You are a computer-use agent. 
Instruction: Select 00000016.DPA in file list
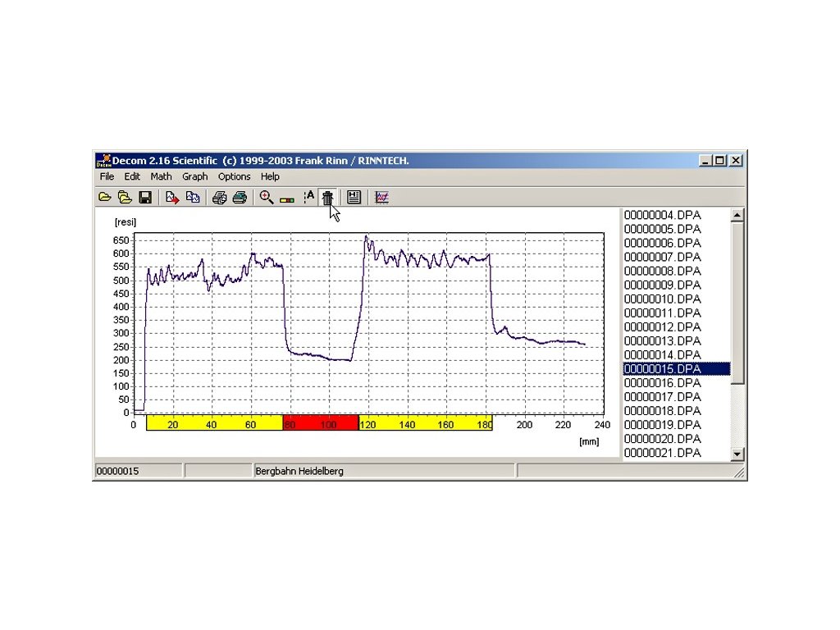pos(663,383)
